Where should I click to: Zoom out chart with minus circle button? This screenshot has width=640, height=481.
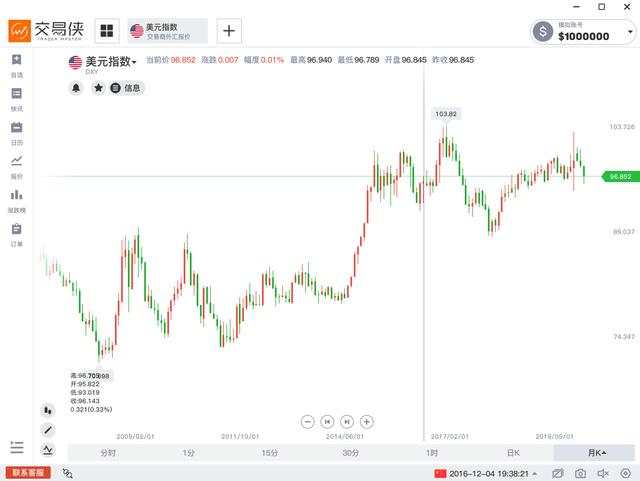pos(308,422)
